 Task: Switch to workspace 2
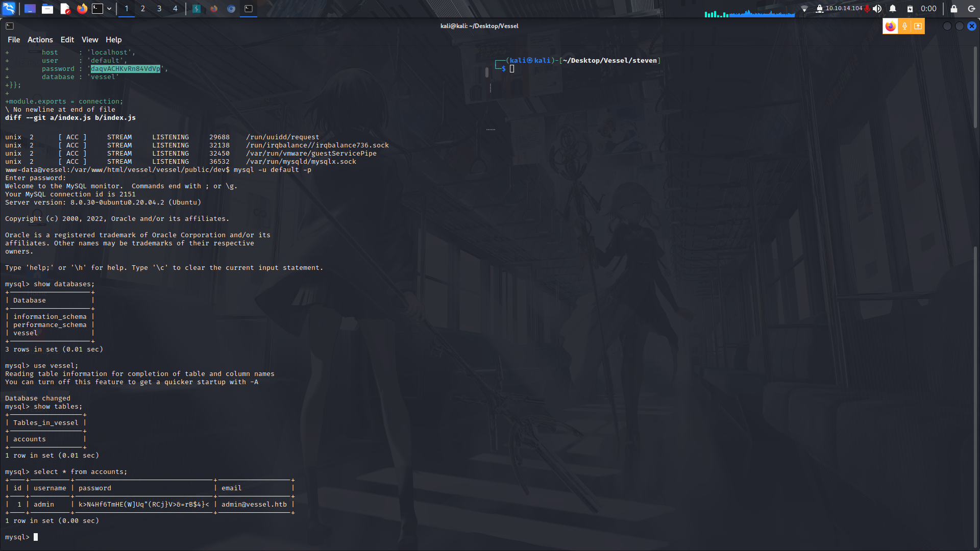[x=143, y=8]
